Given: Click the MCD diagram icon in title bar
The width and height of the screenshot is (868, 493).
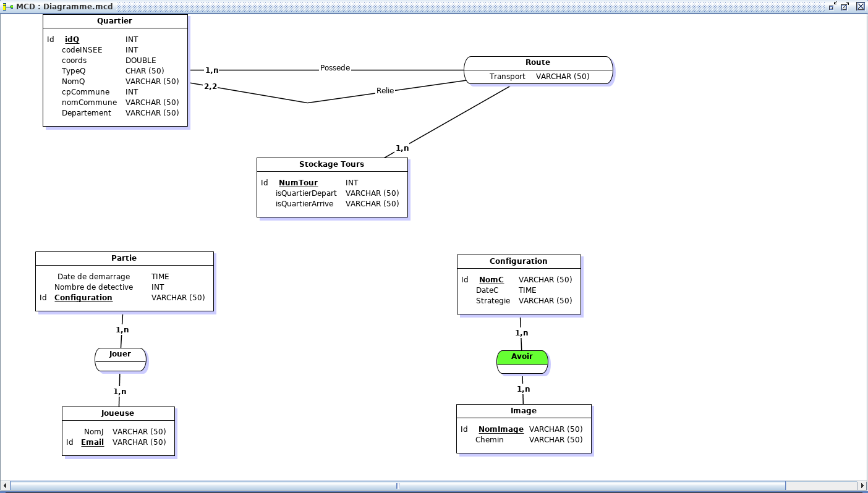Looking at the screenshot, I should tap(8, 6).
